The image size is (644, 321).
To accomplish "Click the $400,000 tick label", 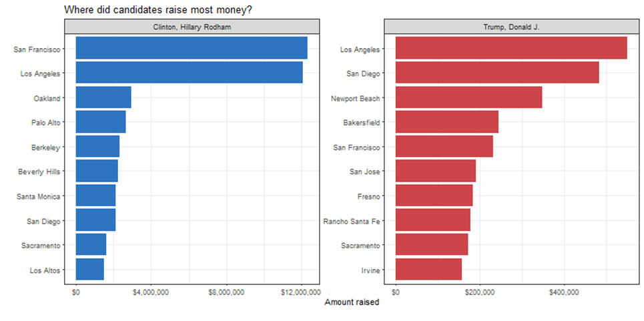I will click(565, 292).
